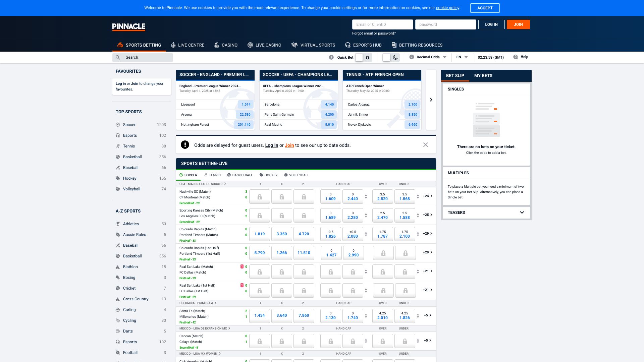Open the Decimal Odds format dropdown

tap(431, 57)
